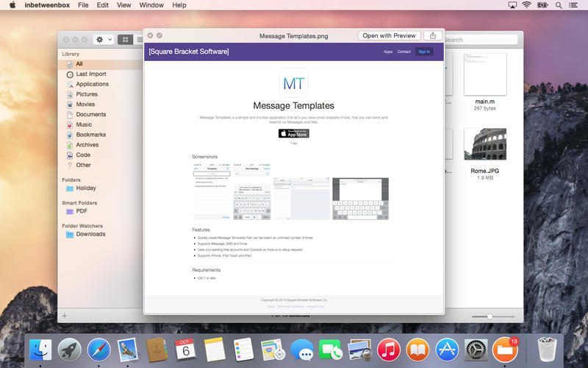Click Open with Preview button
Screen dimensions: 588x368
coord(389,35)
